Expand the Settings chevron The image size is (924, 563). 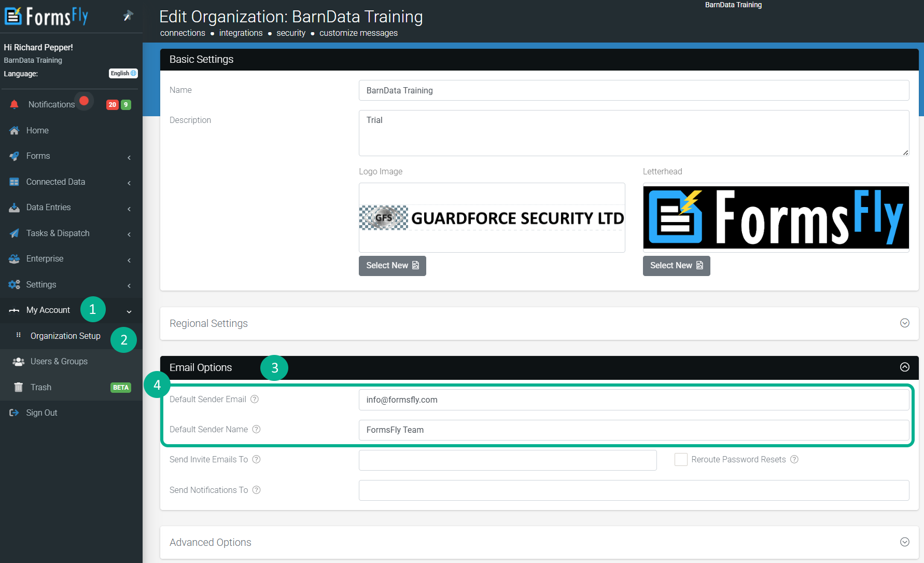tap(129, 285)
